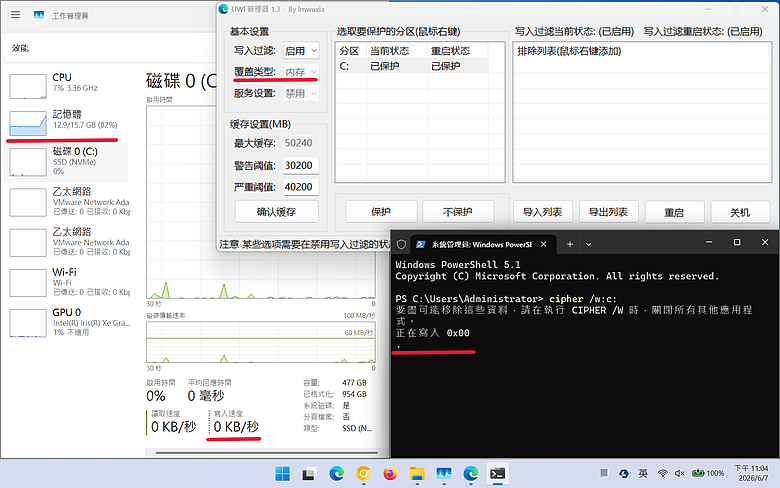The height and width of the screenshot is (488, 780).
Task: Click the 排除列表 list header
Action: (x=569, y=51)
